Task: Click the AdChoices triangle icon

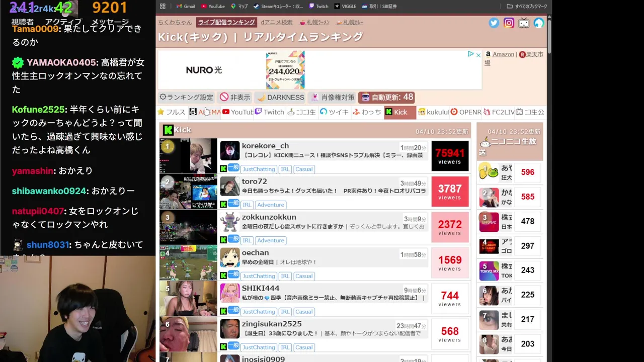Action: tap(470, 54)
